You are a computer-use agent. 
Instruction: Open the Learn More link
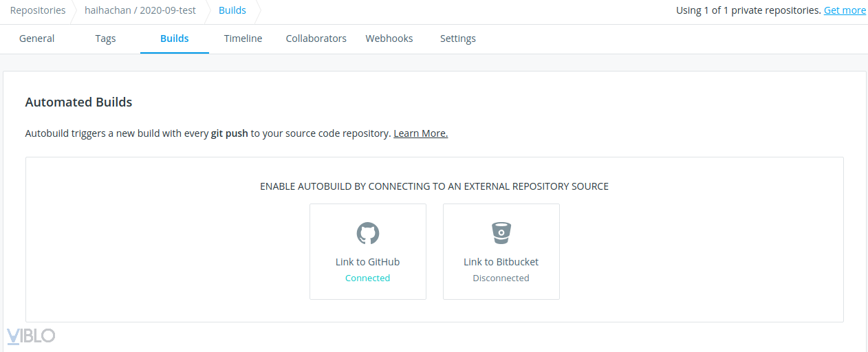pyautogui.click(x=420, y=133)
